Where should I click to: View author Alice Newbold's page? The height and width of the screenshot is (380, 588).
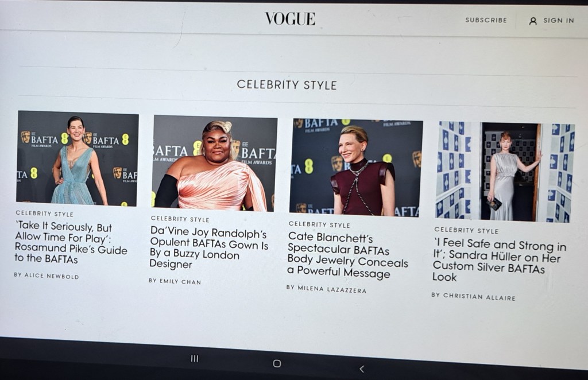pyautogui.click(x=47, y=276)
